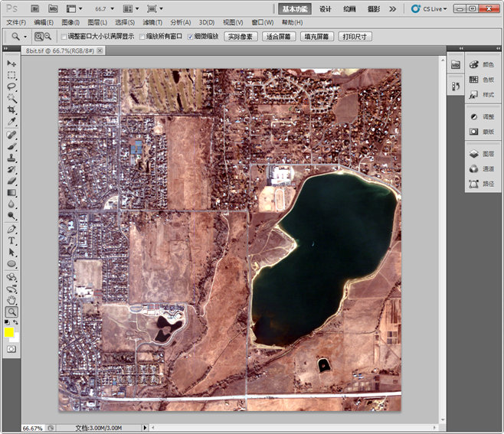The height and width of the screenshot is (434, 504).
Task: Expand the CS Live dropdown
Action: click(437, 9)
